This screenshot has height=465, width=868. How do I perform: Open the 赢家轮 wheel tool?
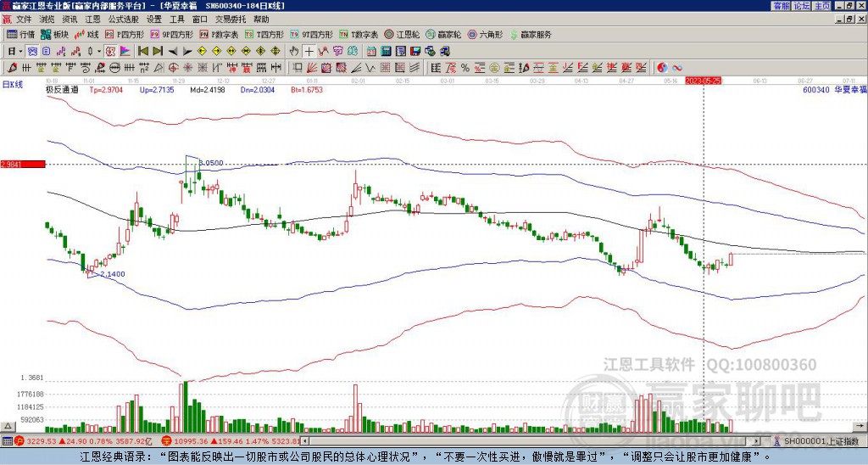pos(443,34)
